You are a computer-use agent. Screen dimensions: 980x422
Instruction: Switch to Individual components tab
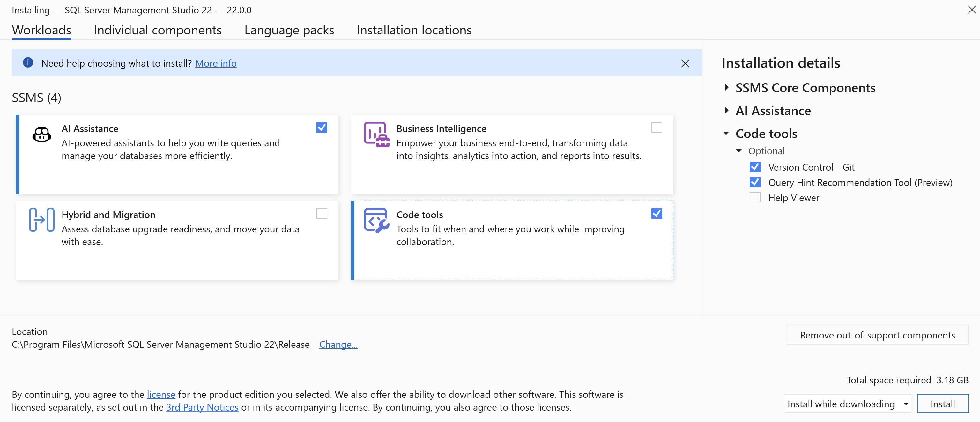(x=158, y=30)
